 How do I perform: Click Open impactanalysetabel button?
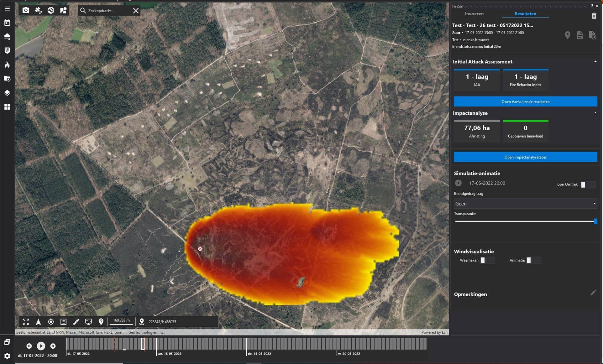(x=525, y=157)
